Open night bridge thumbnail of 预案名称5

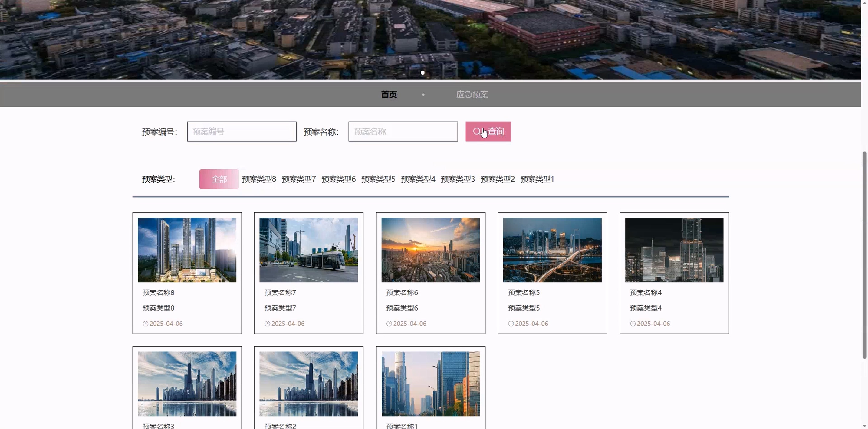(x=552, y=250)
